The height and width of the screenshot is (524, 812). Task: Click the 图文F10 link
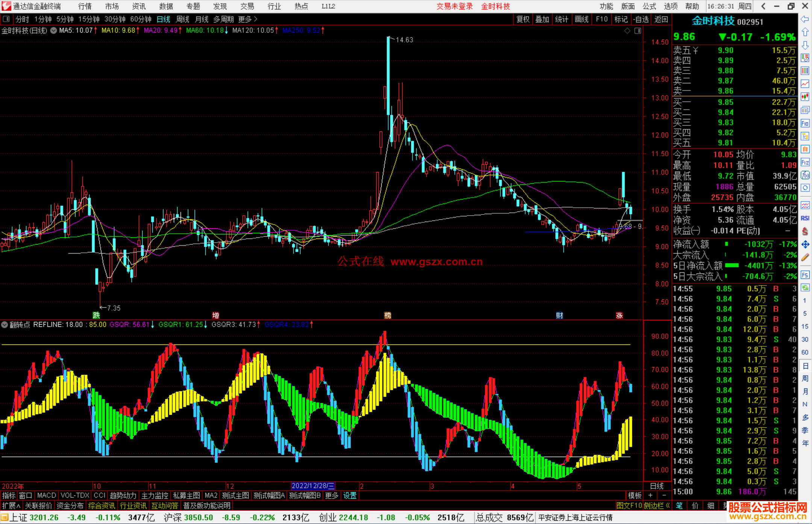[x=629, y=506]
